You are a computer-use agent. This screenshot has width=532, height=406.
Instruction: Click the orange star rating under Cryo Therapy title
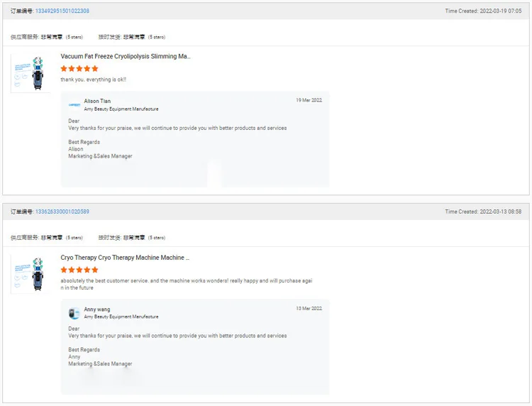point(79,270)
